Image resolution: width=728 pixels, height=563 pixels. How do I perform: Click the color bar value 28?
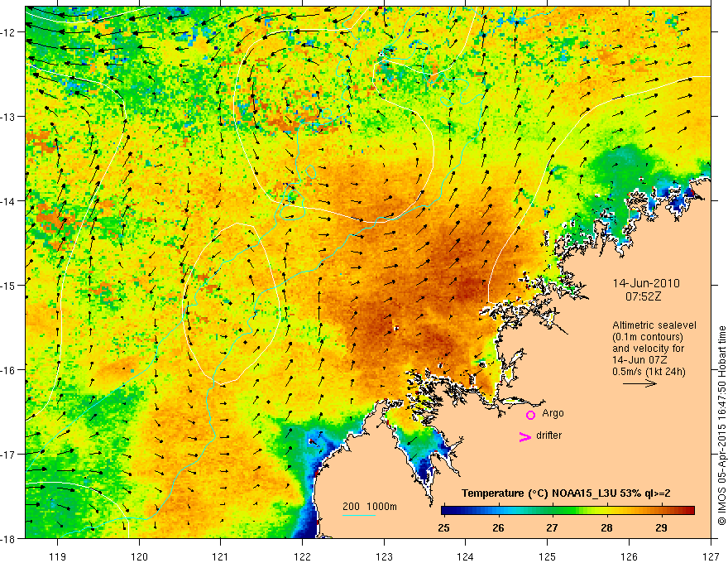click(x=606, y=527)
